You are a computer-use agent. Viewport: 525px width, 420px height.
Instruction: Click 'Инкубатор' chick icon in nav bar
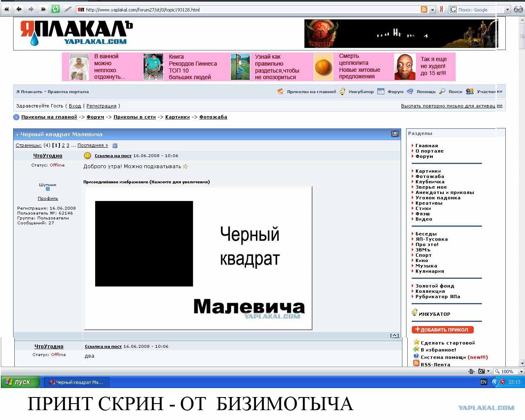click(342, 91)
